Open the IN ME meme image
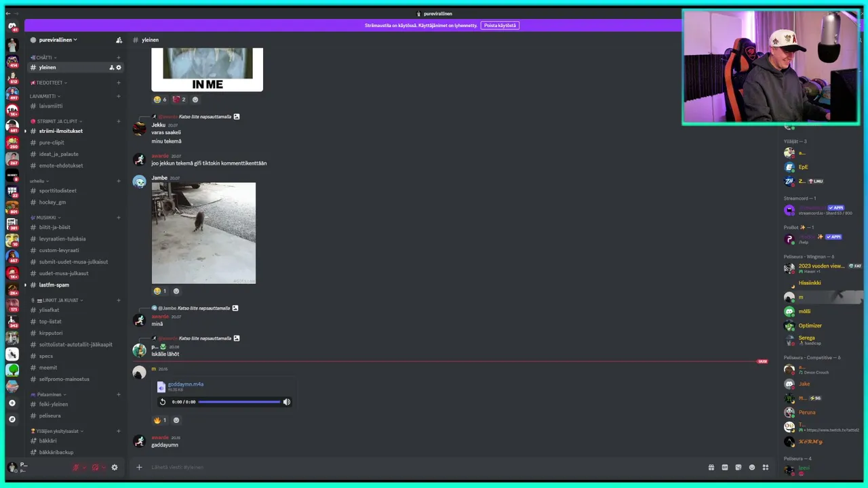 [207, 69]
